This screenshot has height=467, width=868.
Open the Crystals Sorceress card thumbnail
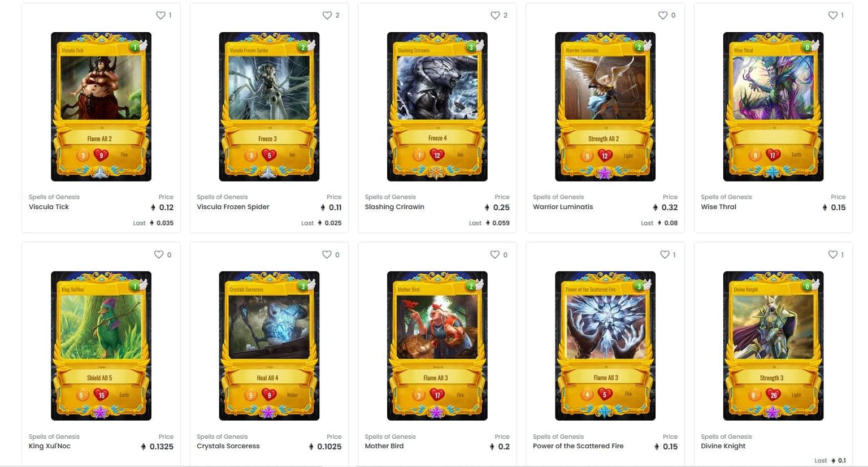coord(269,346)
